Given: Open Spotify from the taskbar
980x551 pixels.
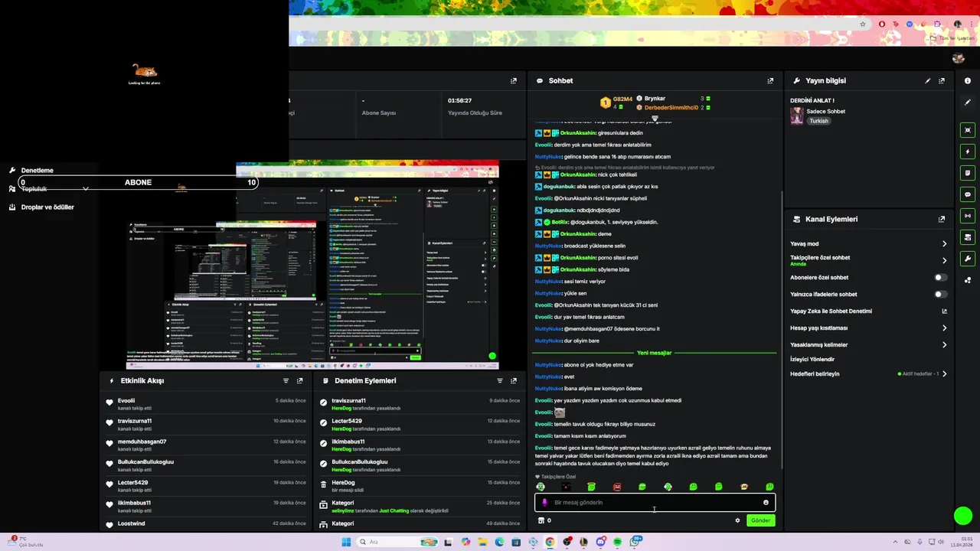Looking at the screenshot, I should 617,542.
